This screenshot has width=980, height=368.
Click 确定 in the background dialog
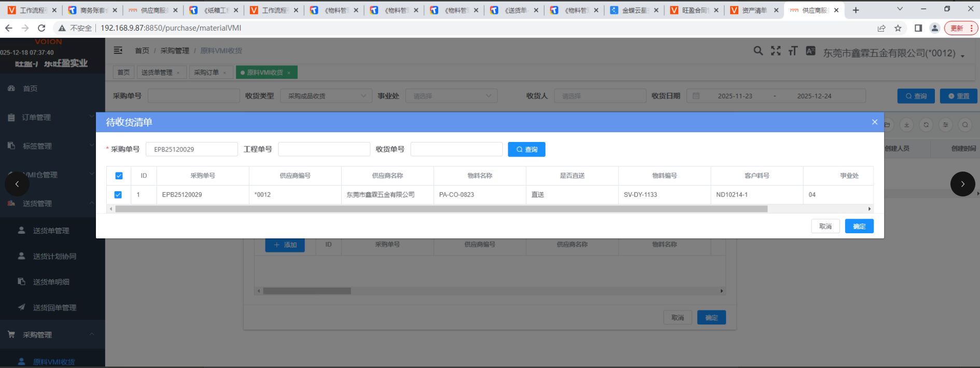point(711,317)
